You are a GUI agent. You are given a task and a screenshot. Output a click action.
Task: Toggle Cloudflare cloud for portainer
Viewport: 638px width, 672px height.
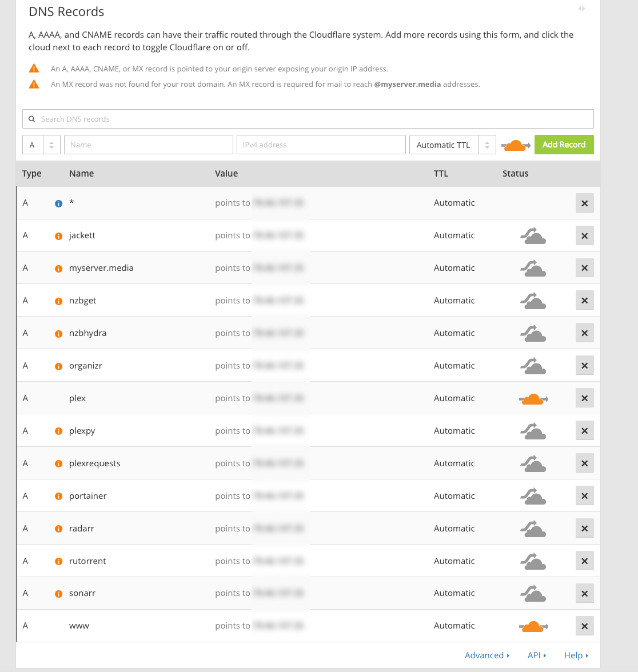533,496
